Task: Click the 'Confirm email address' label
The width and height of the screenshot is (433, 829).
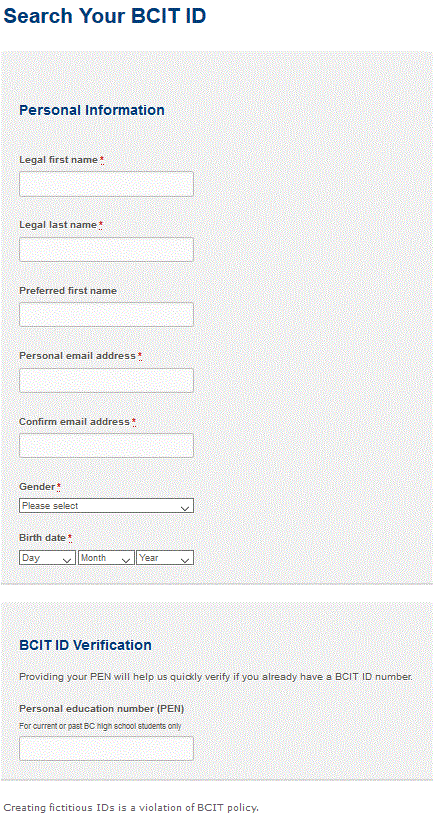Action: coord(75,422)
